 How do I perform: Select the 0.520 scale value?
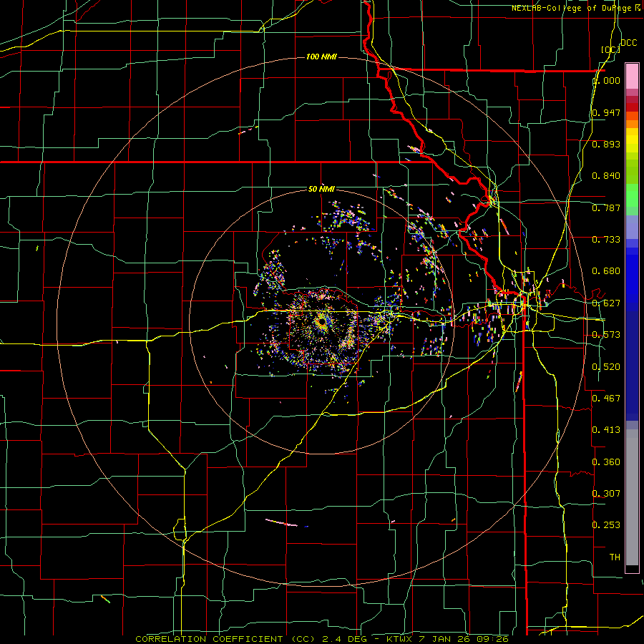tap(606, 367)
